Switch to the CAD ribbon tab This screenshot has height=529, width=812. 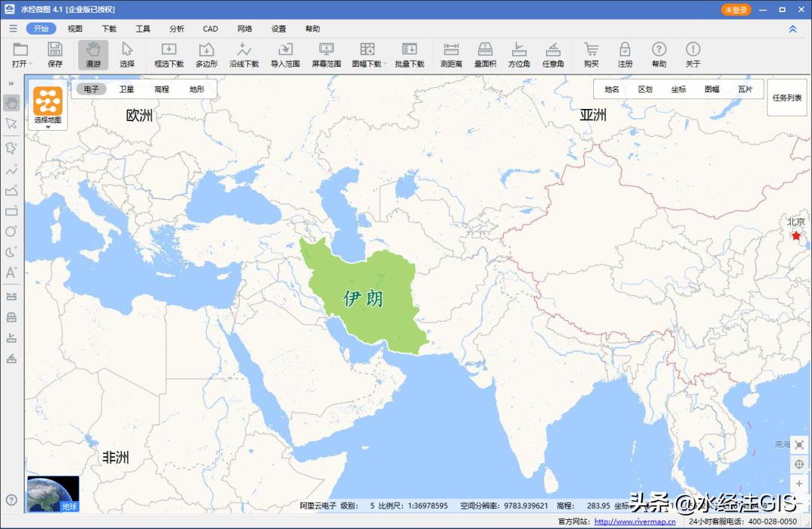tap(211, 29)
